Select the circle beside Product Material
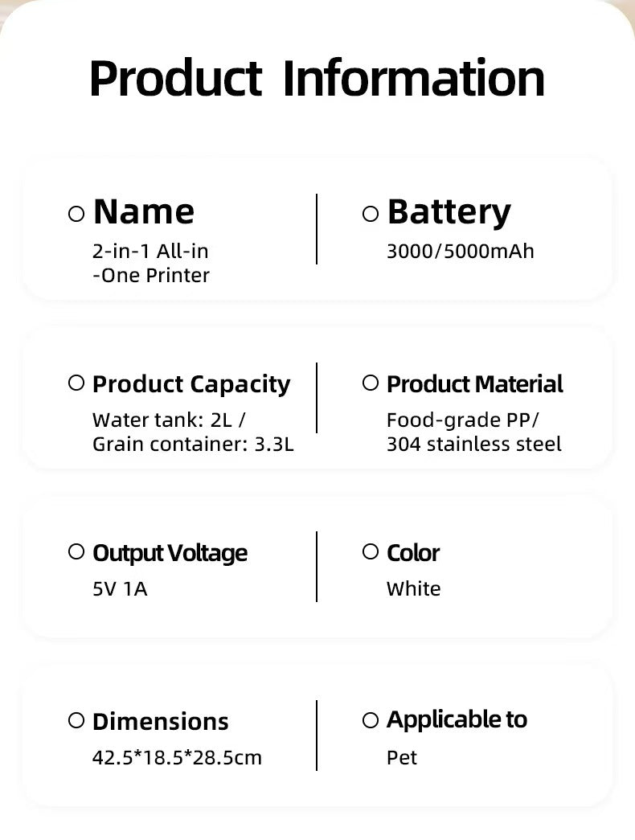635x840 pixels. click(x=371, y=383)
